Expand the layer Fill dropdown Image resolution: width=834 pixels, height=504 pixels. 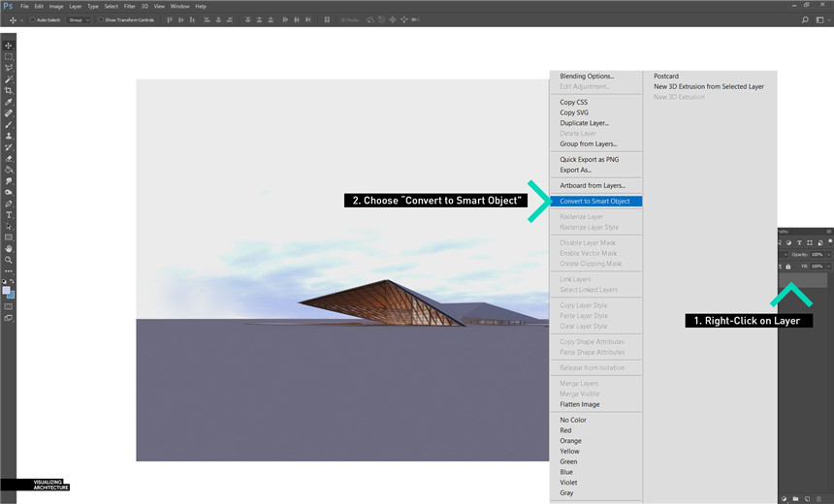827,267
